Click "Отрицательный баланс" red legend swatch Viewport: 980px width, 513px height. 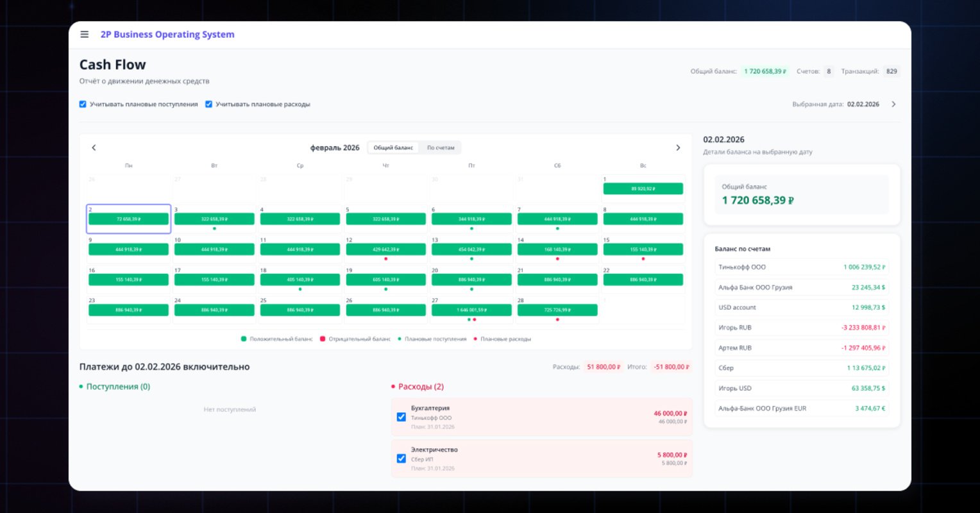pos(323,339)
